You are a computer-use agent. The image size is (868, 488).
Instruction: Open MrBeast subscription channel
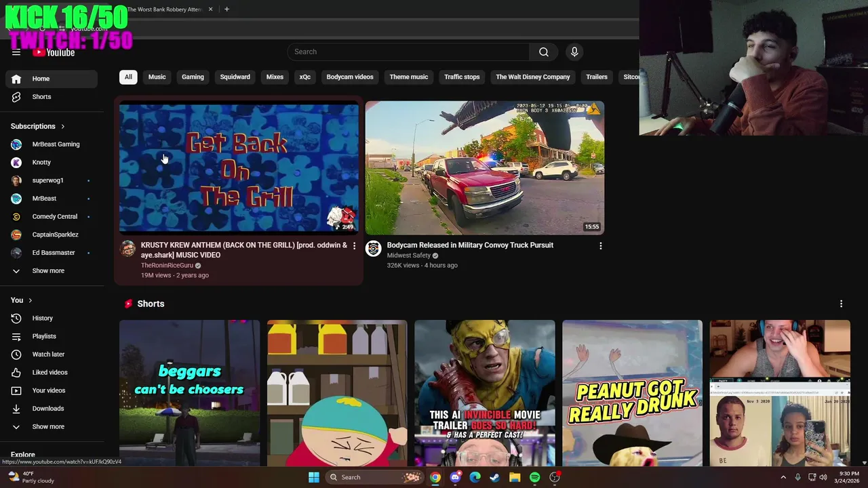tap(52, 199)
